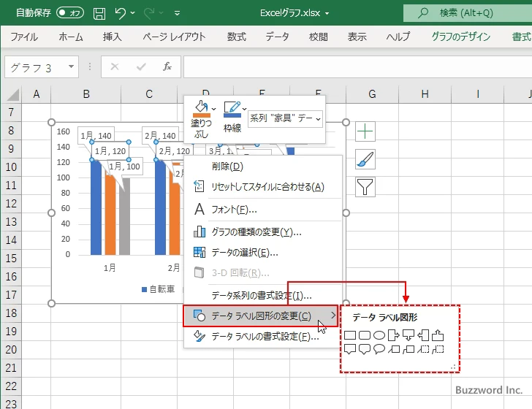Expand the Redo history dropdown arrow
The width and height of the screenshot is (532, 409).
point(161,13)
